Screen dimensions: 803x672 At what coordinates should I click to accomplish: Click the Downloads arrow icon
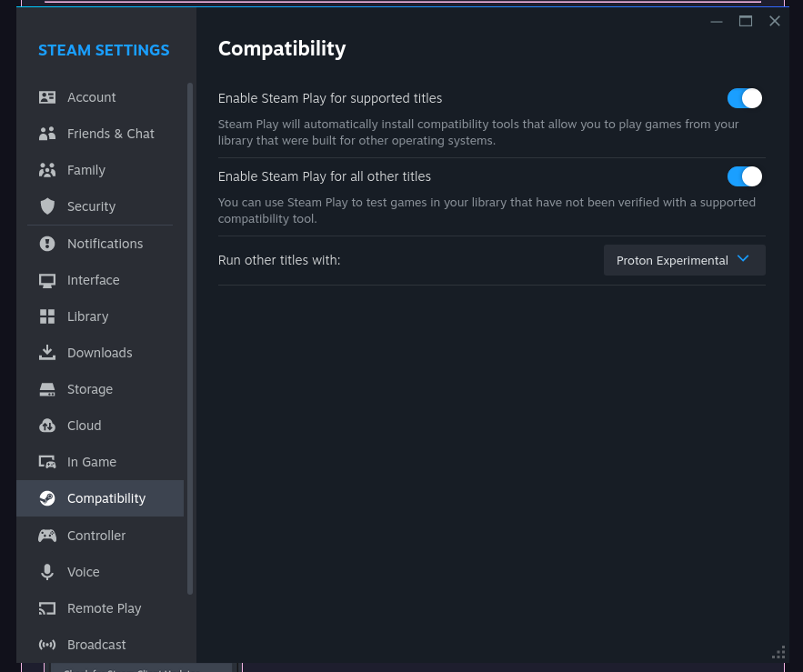(47, 353)
